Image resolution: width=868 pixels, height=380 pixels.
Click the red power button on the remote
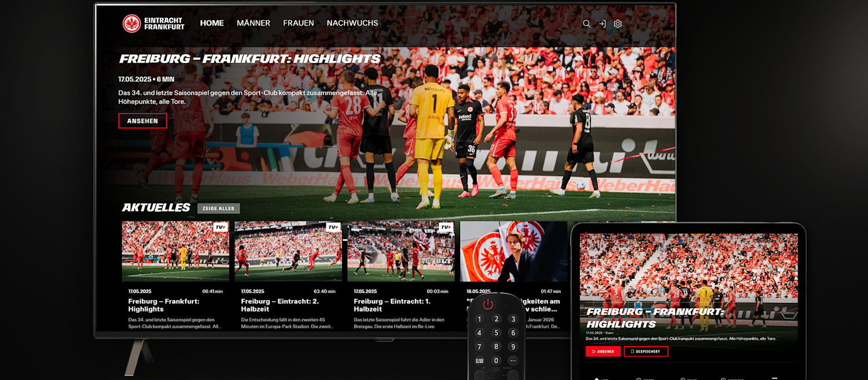pyautogui.click(x=488, y=304)
